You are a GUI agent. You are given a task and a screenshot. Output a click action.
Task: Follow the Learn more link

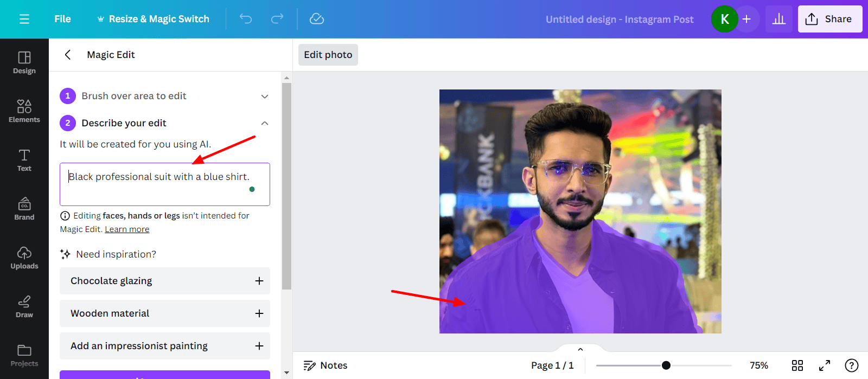pyautogui.click(x=127, y=229)
